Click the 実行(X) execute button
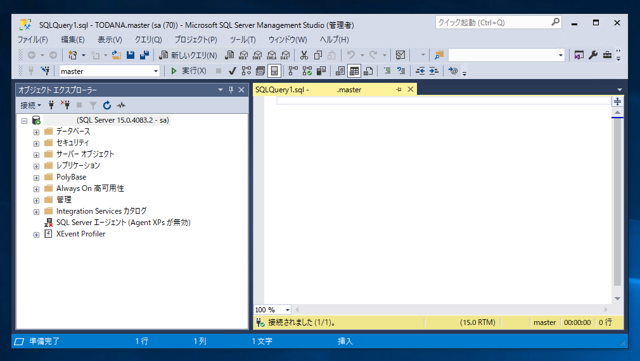 click(188, 71)
